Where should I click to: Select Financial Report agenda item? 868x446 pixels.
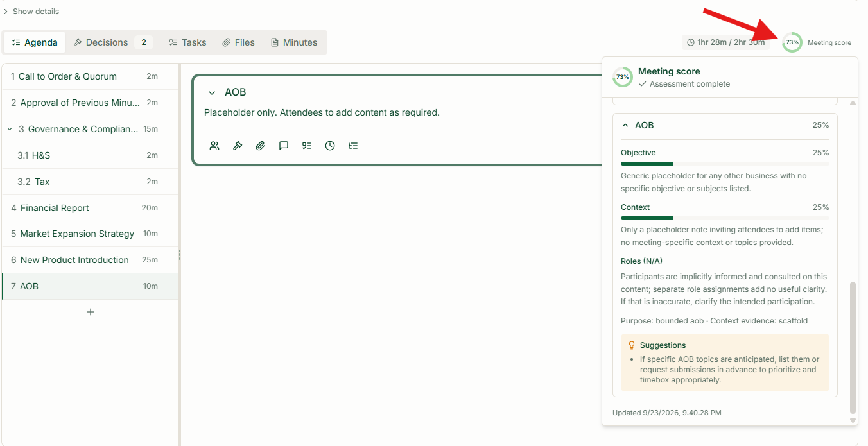(91, 208)
